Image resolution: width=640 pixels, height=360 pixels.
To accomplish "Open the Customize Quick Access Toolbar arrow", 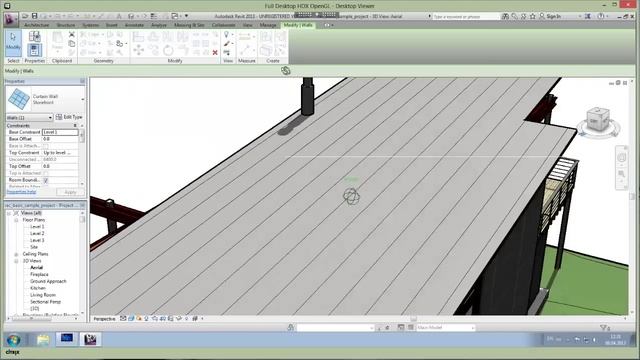I will [x=186, y=16].
